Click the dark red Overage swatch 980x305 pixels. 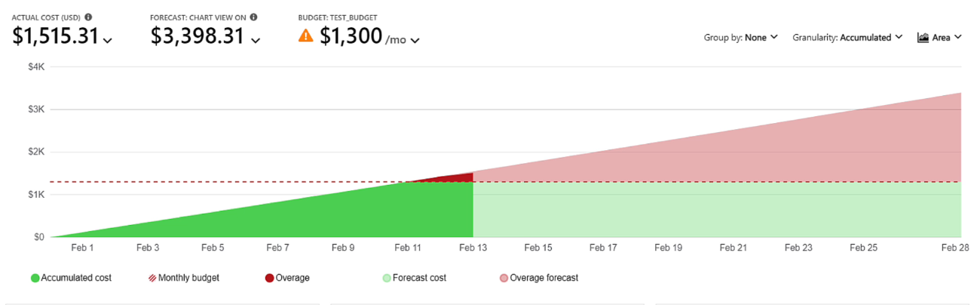click(269, 278)
